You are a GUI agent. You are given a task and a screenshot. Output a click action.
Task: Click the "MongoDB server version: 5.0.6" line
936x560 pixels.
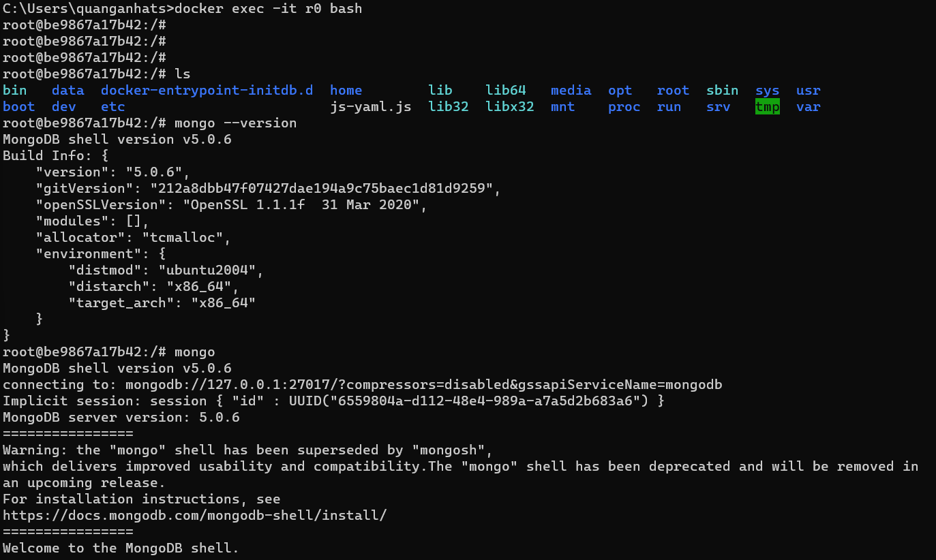click(121, 418)
